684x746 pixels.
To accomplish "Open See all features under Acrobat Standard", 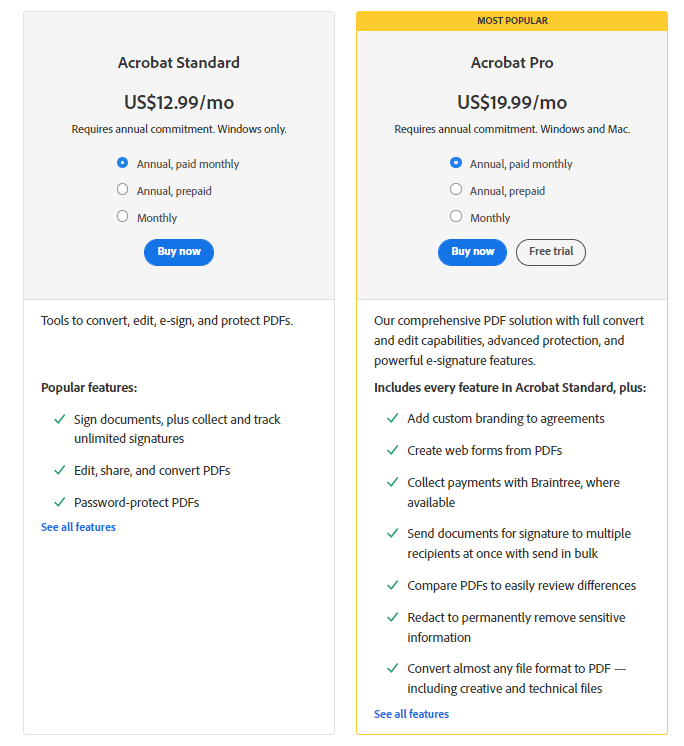I will (78, 527).
